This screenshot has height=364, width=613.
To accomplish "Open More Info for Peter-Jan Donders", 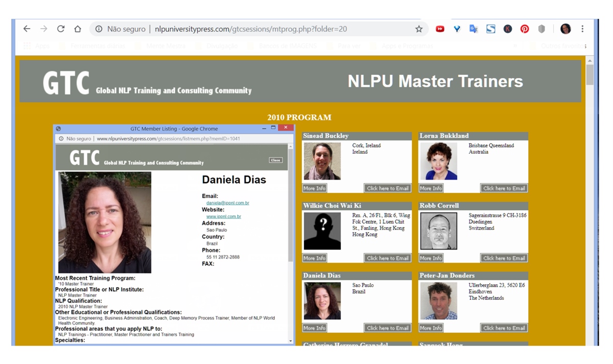I will 431,328.
